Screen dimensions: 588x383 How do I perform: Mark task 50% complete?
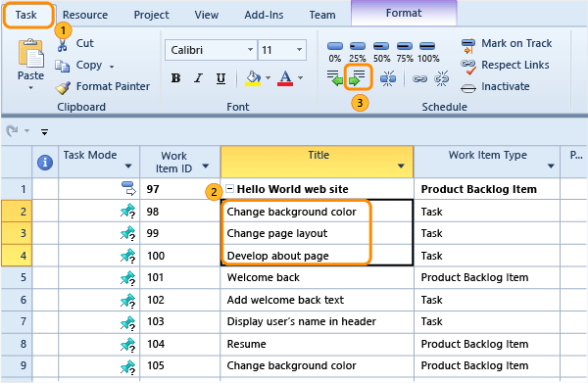[381, 51]
